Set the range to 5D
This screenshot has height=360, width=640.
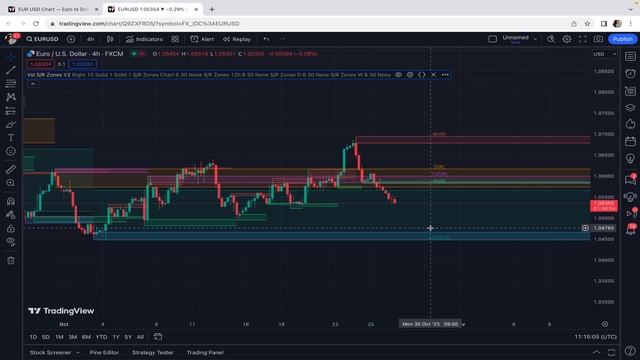[x=46, y=337]
